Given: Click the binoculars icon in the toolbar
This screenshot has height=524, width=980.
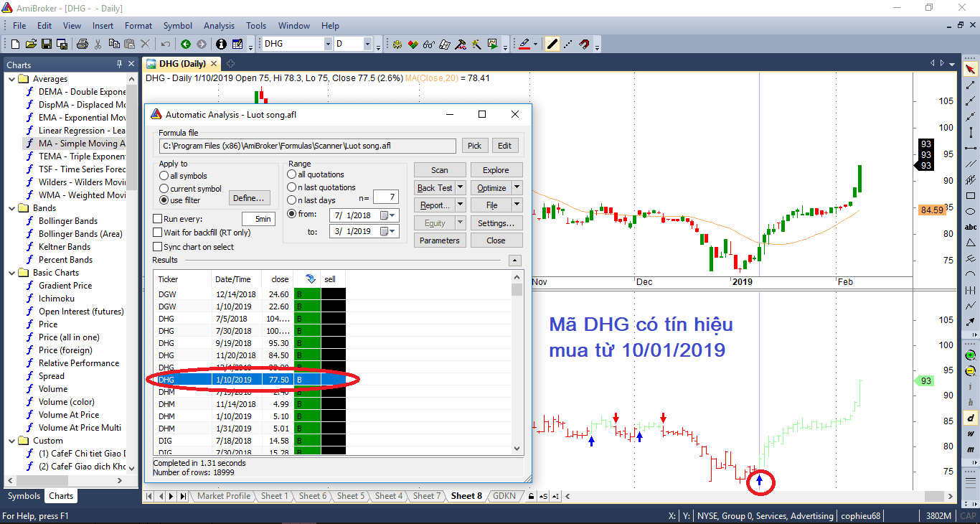Looking at the screenshot, I should point(429,44).
